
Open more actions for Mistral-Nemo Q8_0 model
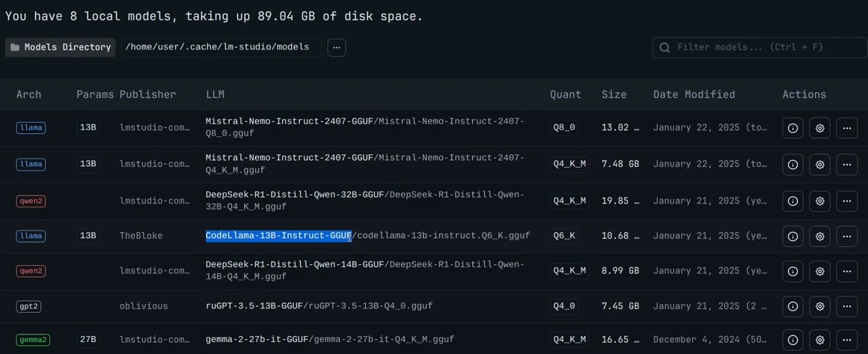[x=846, y=128]
